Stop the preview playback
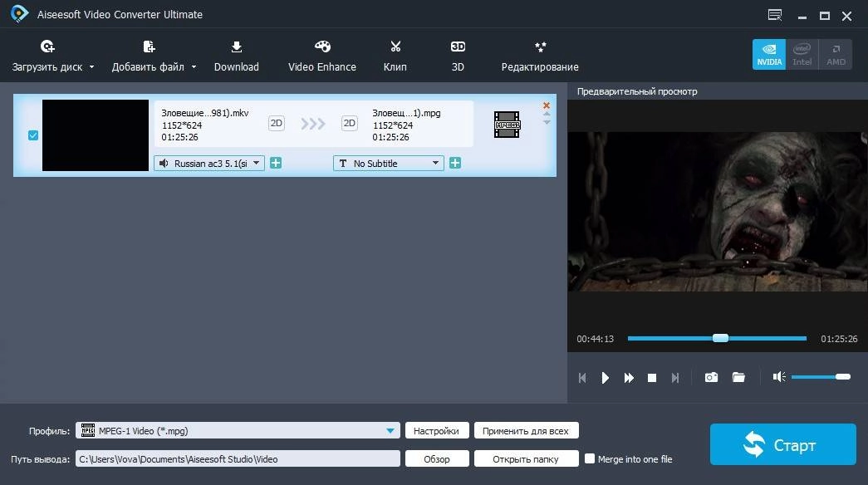Image resolution: width=868 pixels, height=485 pixels. (652, 378)
